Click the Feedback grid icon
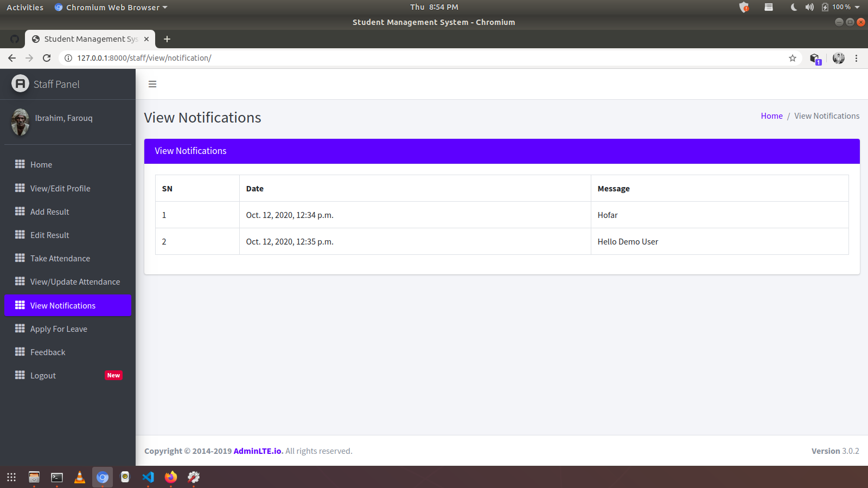The image size is (868, 488). pos(20,352)
